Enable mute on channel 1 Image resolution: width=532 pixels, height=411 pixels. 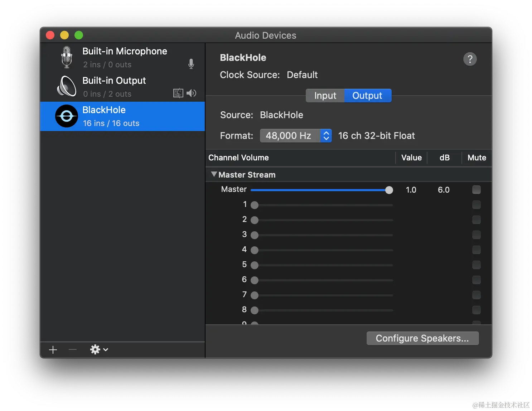(477, 205)
